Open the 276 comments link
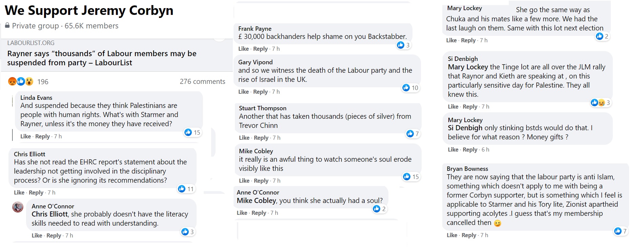The height and width of the screenshot is (250, 644). [x=202, y=82]
